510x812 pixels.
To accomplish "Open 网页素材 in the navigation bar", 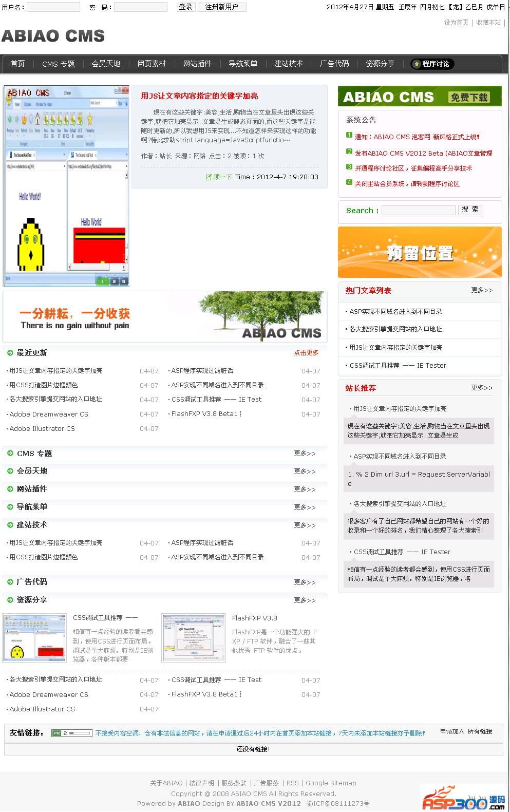I will coord(152,64).
